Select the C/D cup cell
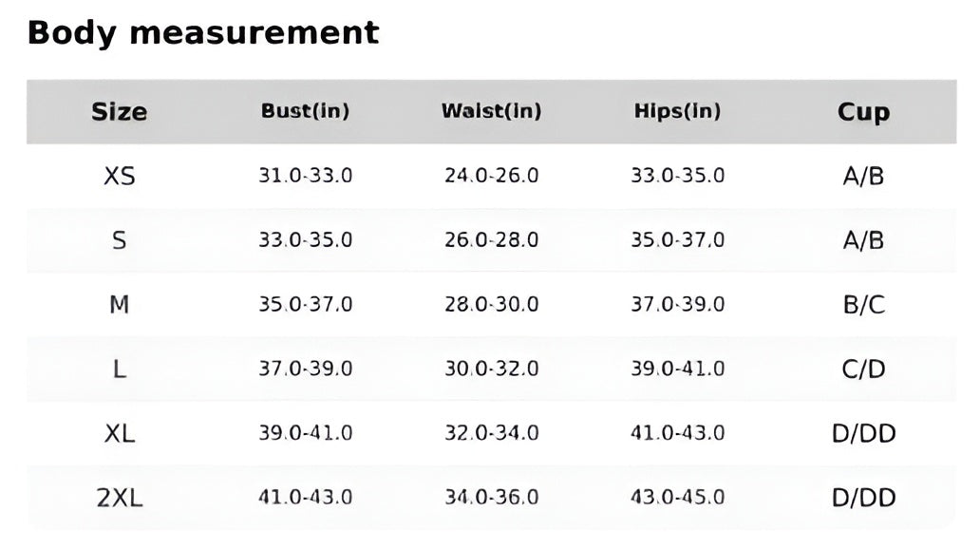This screenshot has width=980, height=549. [x=863, y=369]
